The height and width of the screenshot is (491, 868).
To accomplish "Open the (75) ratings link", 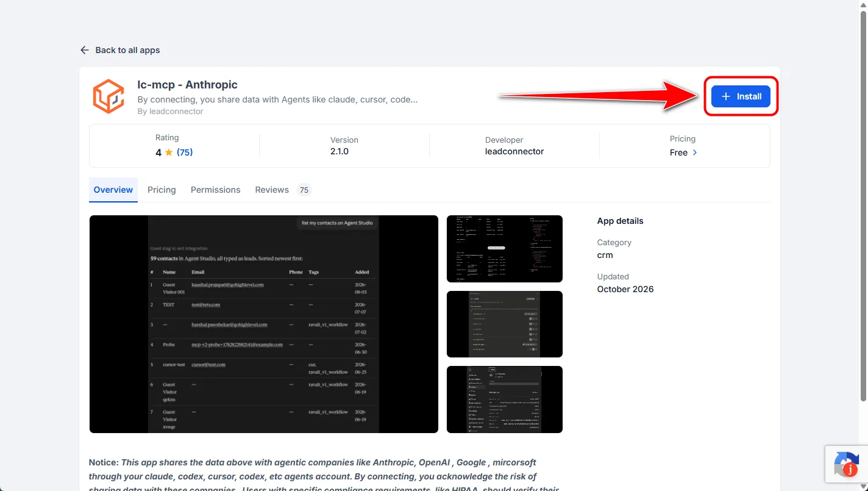I will [x=185, y=152].
